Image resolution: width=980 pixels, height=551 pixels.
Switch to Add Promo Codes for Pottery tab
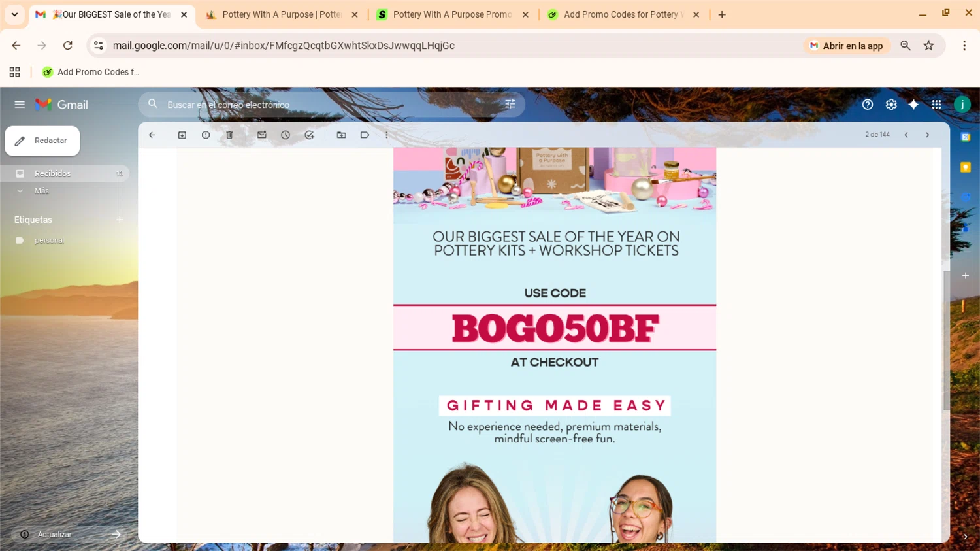pos(623,14)
